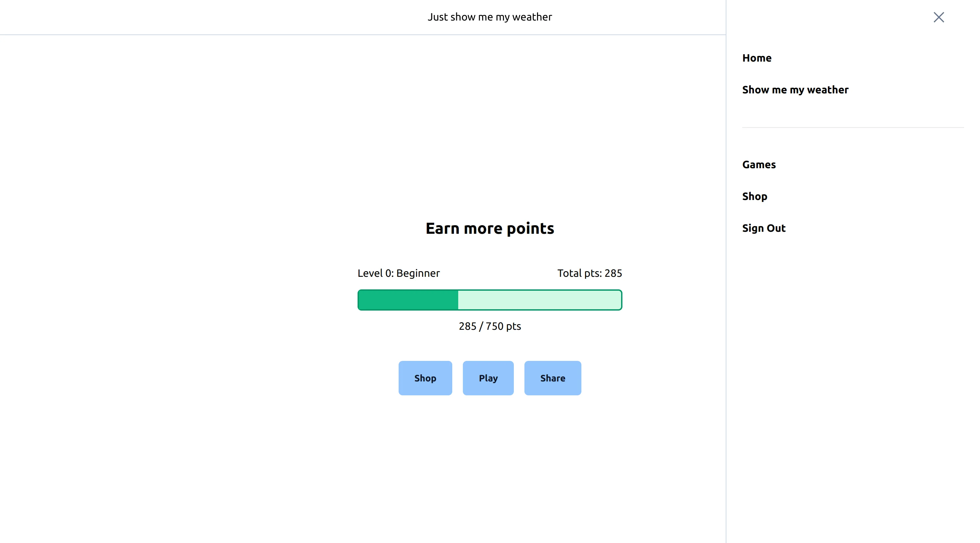The image size is (980, 543).
Task: Click the dark green filled progress portion
Action: click(x=408, y=300)
